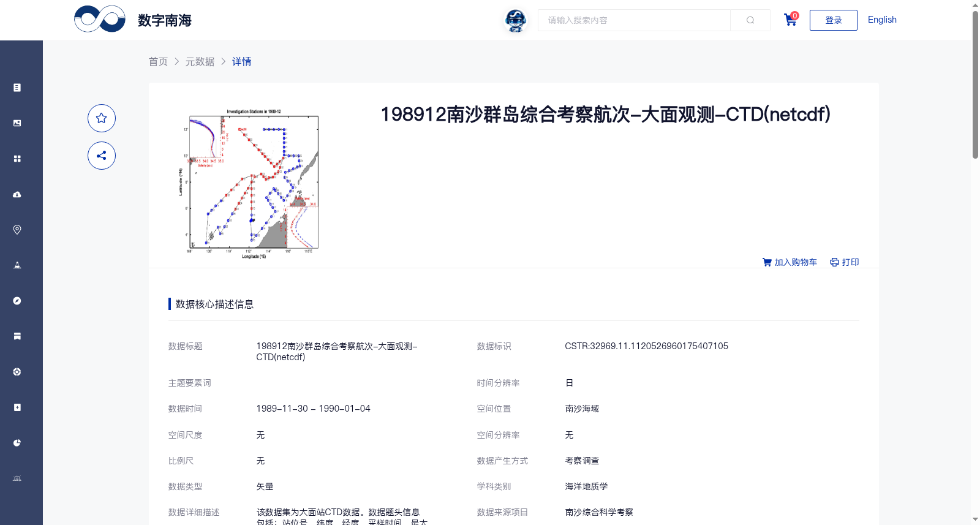
Task: Click the dataset main title heading
Action: tap(605, 115)
